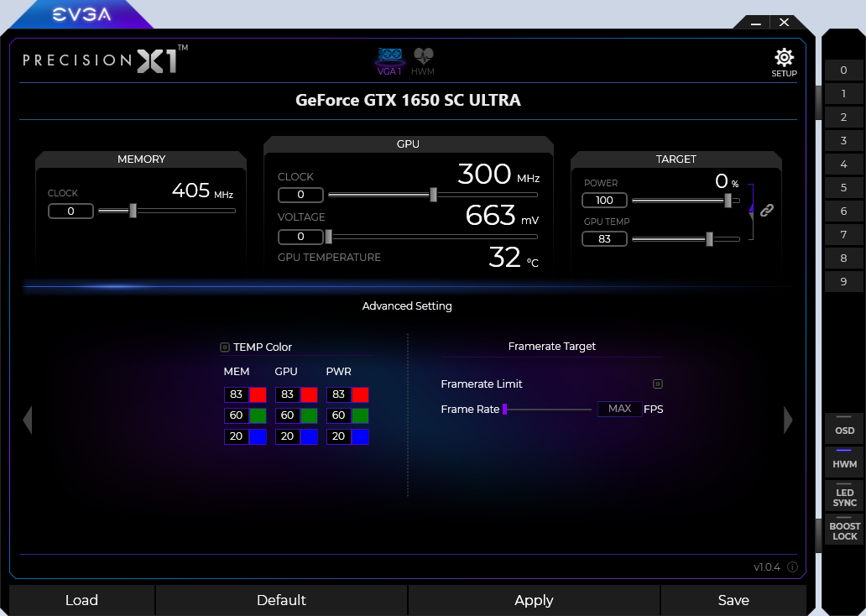
Task: Click the power target 100 field
Action: [x=604, y=200]
